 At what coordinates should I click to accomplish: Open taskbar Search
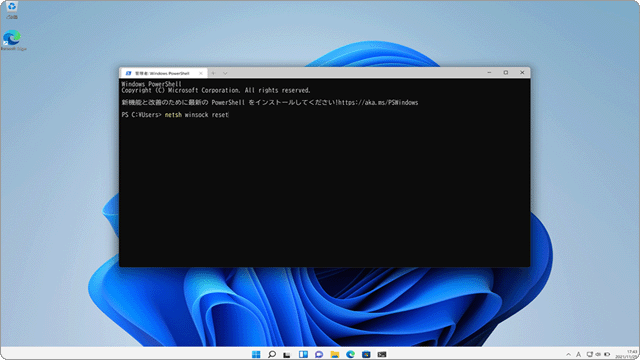point(272,354)
